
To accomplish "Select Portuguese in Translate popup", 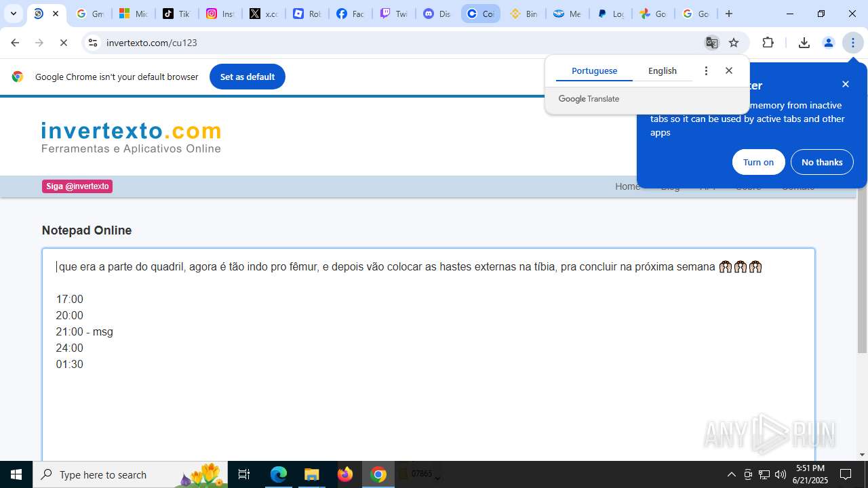I will click(x=594, y=70).
